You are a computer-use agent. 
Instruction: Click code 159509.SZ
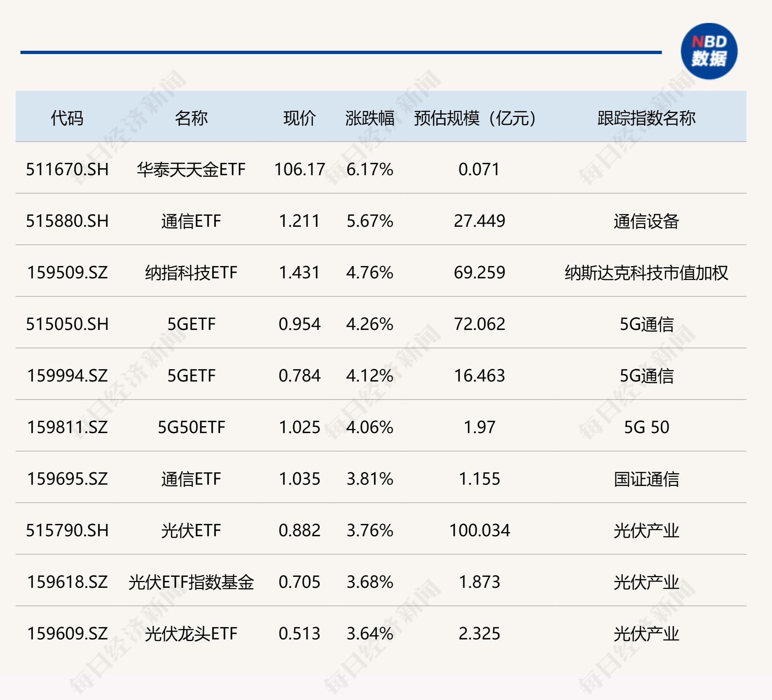pos(68,273)
